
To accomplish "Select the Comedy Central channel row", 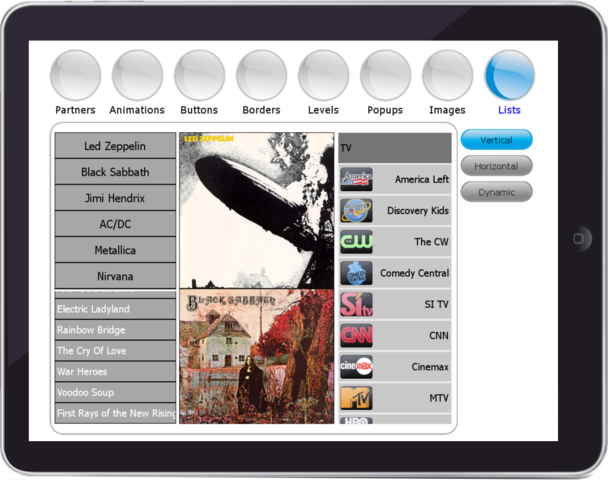I will tap(395, 273).
